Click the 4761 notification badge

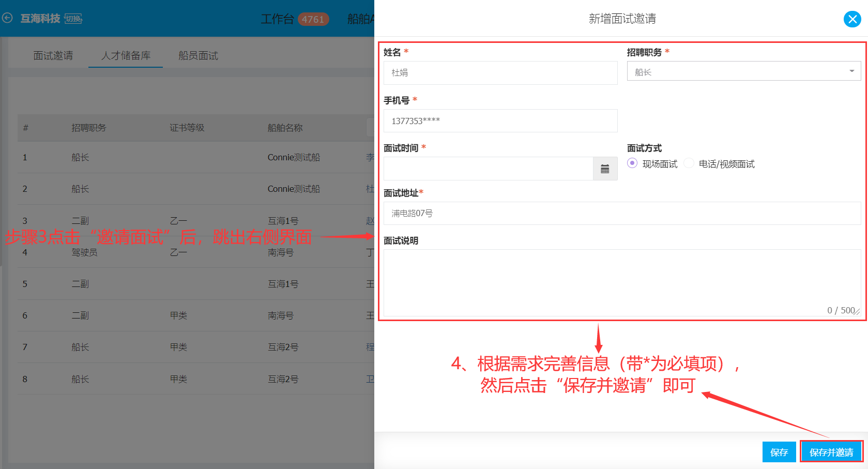click(313, 20)
